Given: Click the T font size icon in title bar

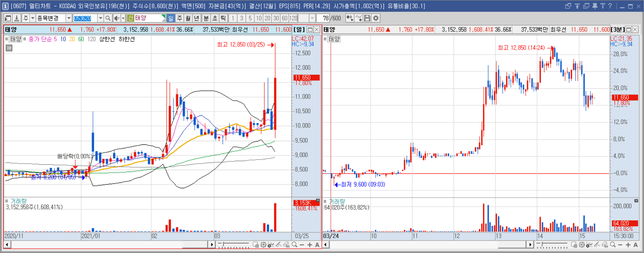Looking at the screenshot, I should click(602, 6).
